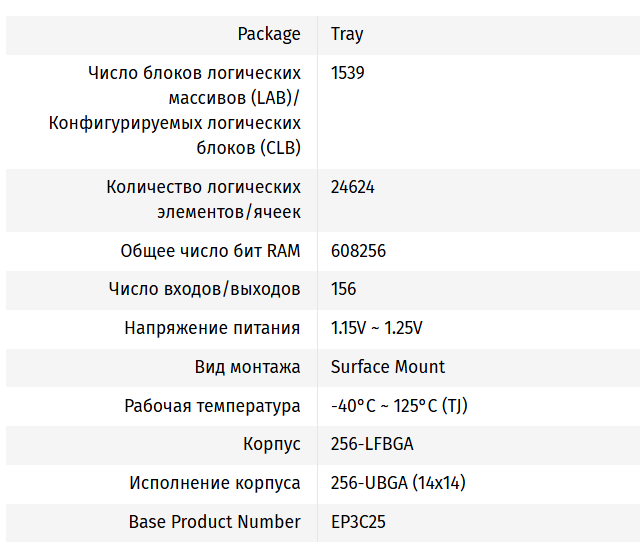Click 'Вид монтажа' label

247,367
